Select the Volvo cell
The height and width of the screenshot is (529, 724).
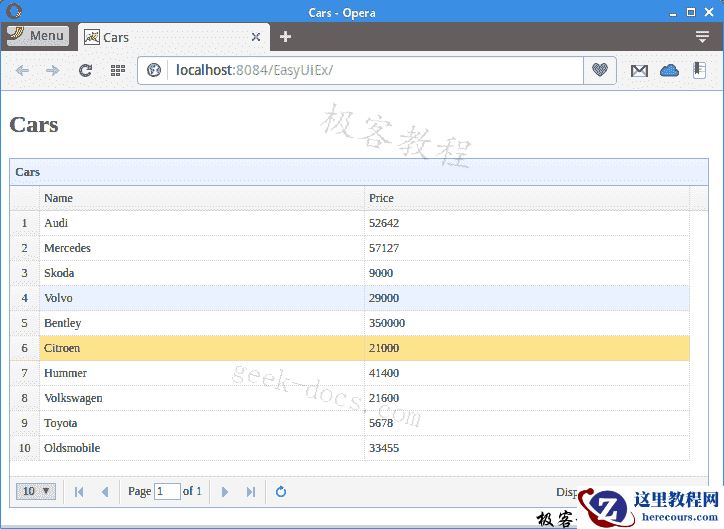click(x=202, y=298)
